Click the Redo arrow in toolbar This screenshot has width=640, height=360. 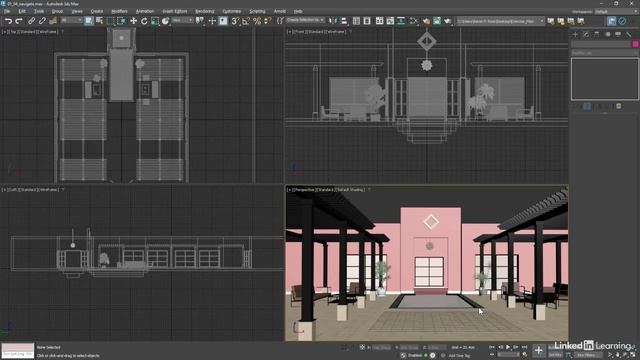[x=19, y=21]
